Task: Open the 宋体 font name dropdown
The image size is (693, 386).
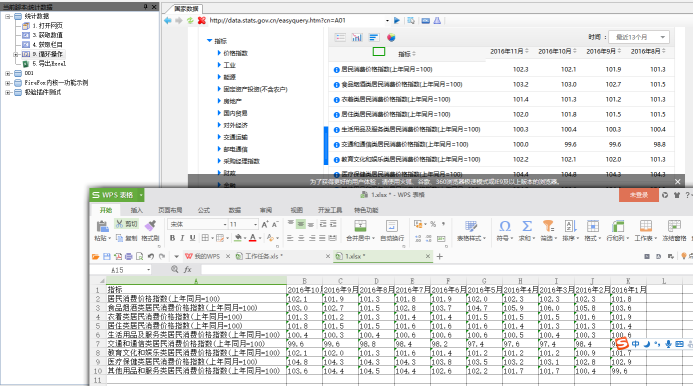Action: point(225,225)
